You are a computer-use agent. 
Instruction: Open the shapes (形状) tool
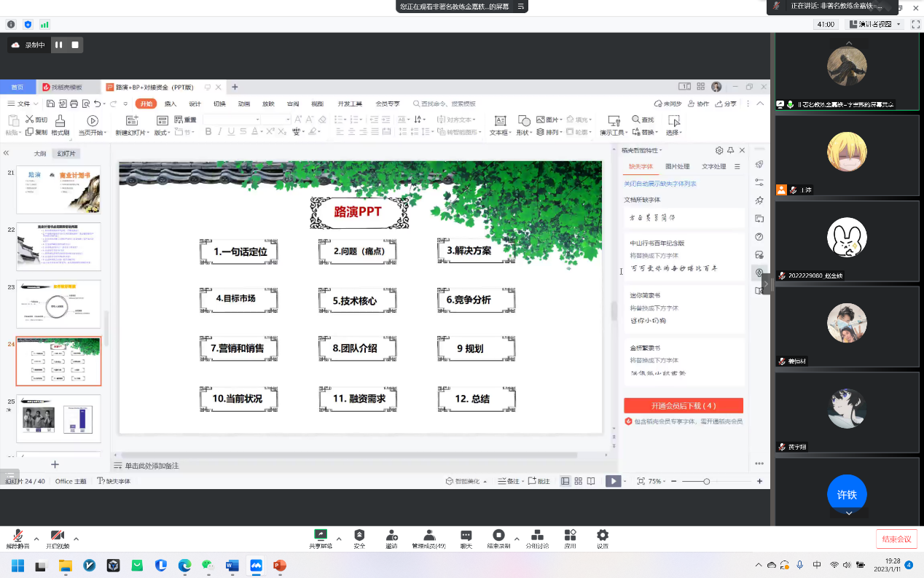tap(523, 121)
